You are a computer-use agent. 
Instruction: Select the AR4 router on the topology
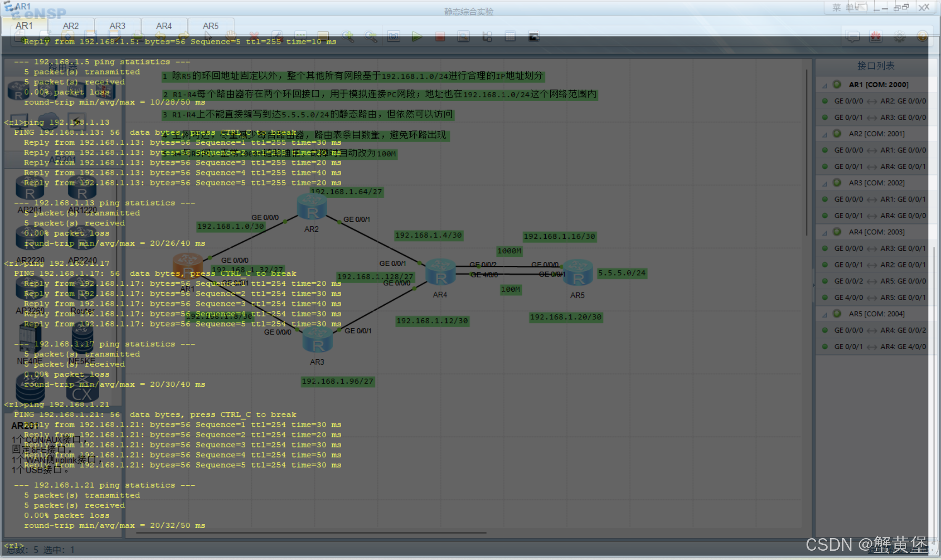pos(440,272)
